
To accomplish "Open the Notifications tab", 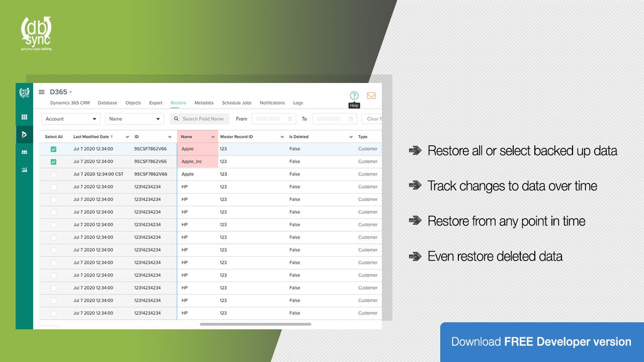I will tap(272, 103).
